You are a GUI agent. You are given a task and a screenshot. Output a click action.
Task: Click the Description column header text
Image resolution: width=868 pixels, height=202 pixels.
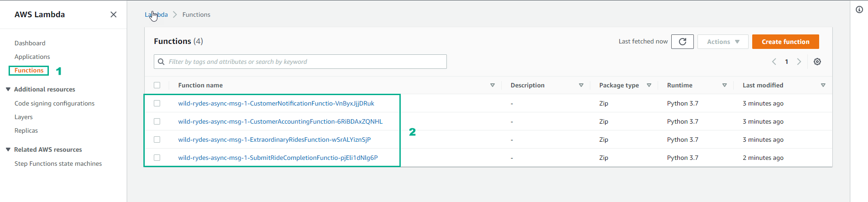[x=527, y=85]
